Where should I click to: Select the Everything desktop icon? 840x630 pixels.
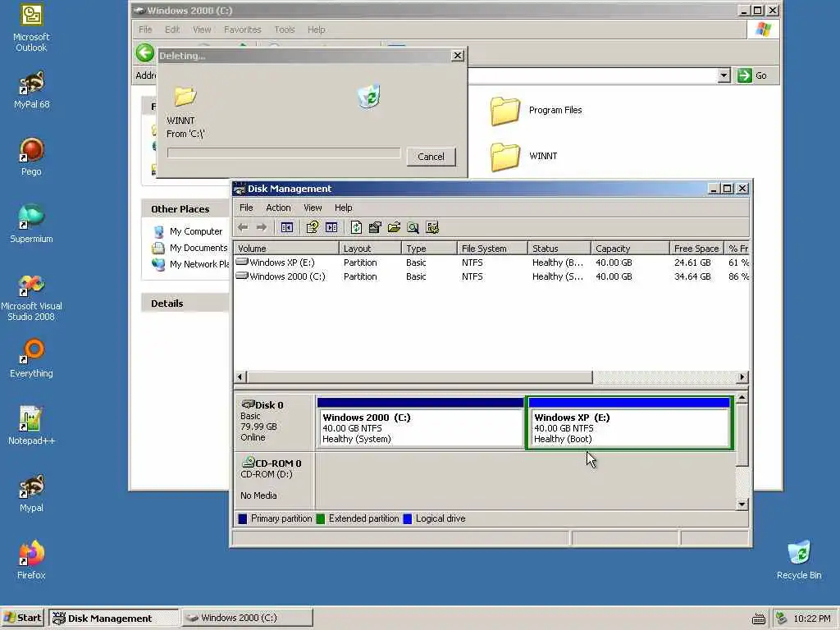click(x=31, y=358)
